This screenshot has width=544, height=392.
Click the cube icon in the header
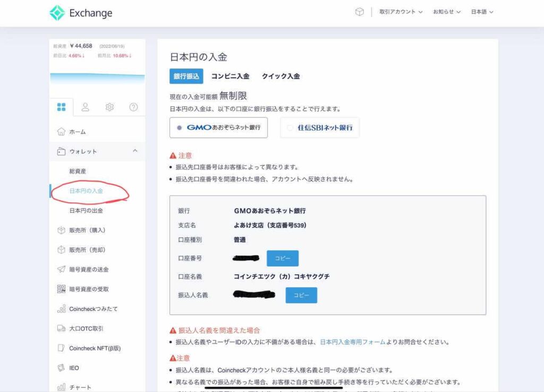[360, 12]
